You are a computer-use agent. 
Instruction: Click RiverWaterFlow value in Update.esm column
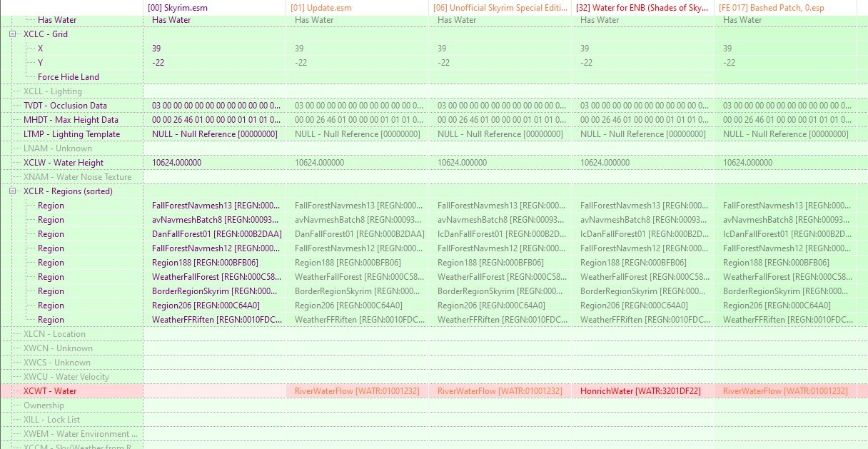[357, 391]
